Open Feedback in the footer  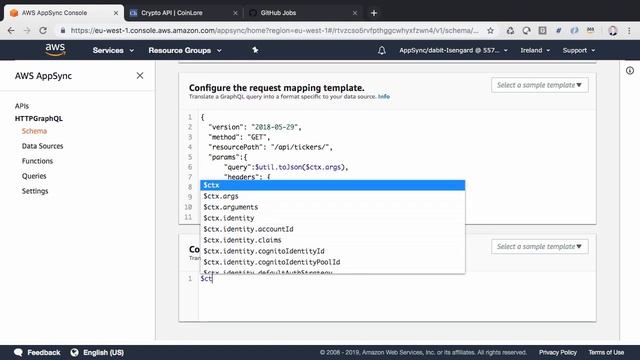[44, 352]
